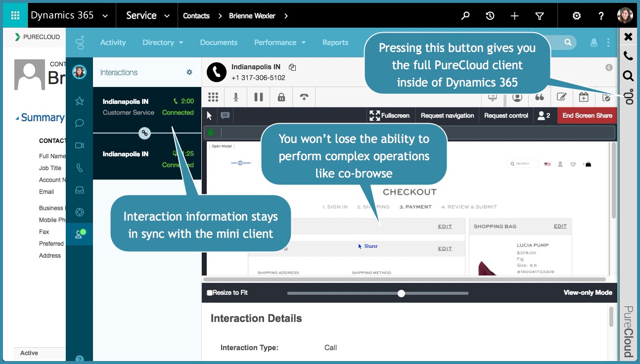This screenshot has height=364, width=640.
Task: Open recently viewed history icon
Action: click(x=490, y=16)
